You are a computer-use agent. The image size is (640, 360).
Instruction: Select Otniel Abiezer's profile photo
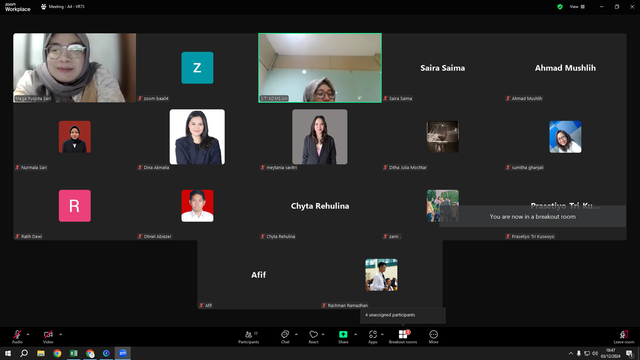point(197,206)
